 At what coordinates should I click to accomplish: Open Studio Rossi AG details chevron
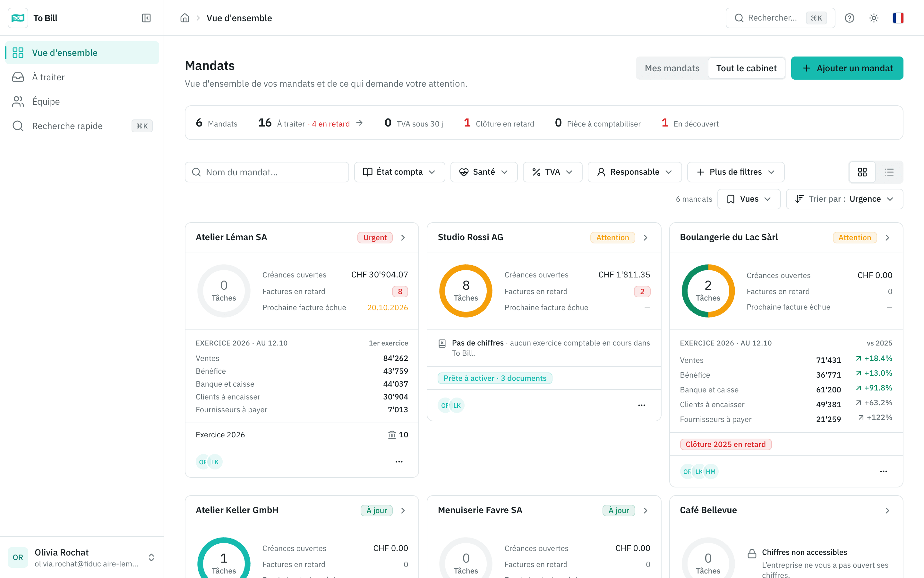(x=645, y=237)
